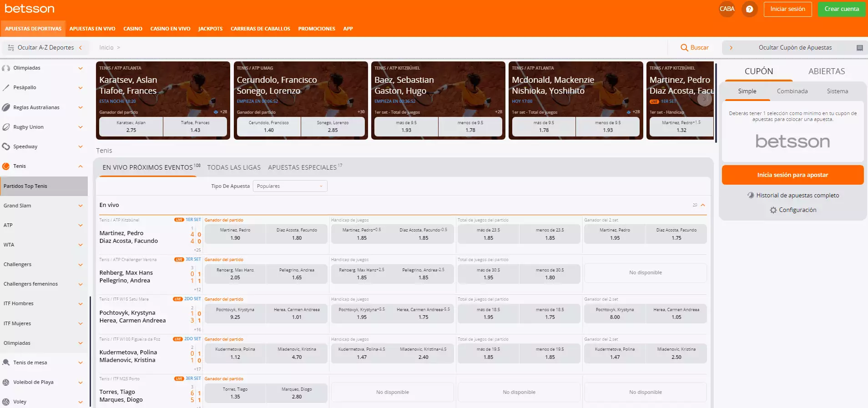Open the Torres, Tiago vs Marques match
This screenshot has width=868, height=408.
[x=121, y=396]
